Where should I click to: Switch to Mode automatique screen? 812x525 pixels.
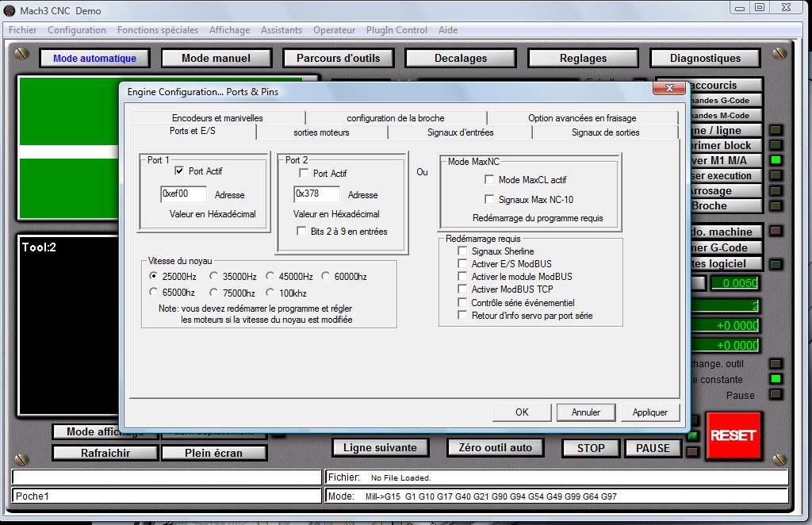tap(94, 59)
